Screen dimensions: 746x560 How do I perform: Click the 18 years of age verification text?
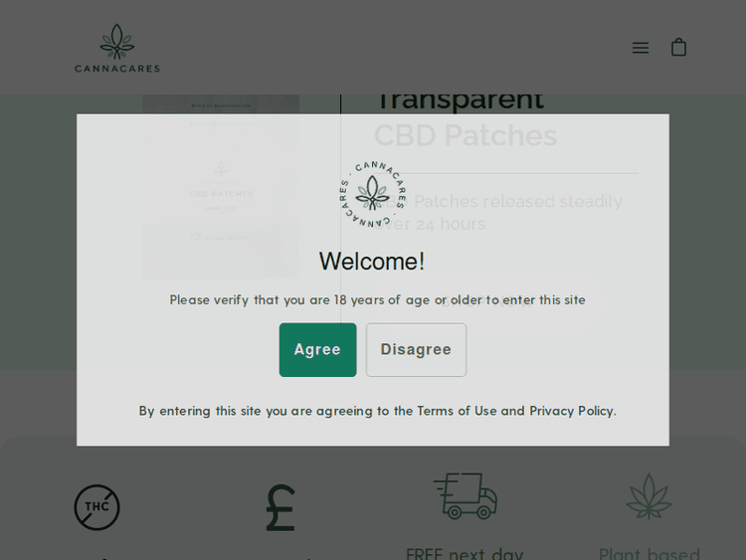(x=378, y=300)
